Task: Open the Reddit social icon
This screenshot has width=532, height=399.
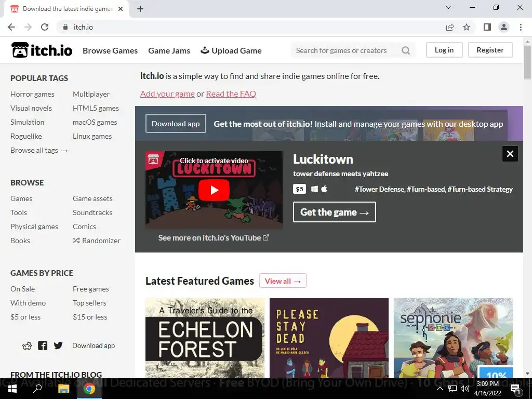Action: 27,345
